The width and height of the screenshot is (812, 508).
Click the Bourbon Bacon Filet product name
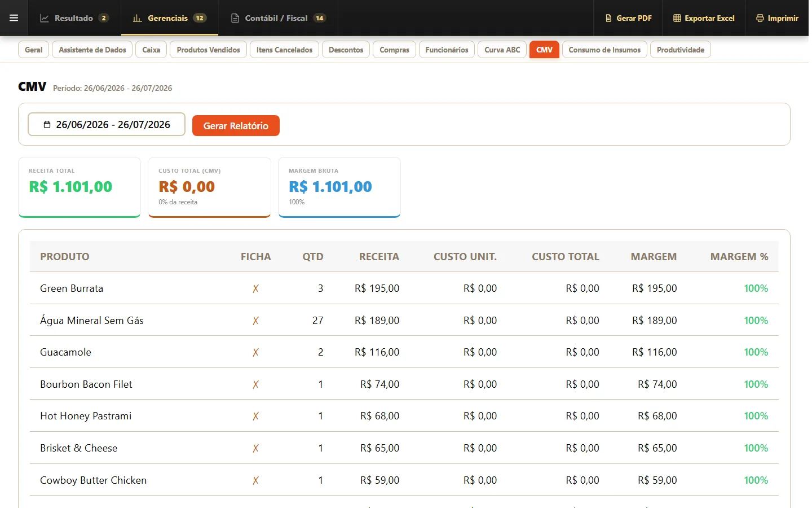(x=86, y=384)
